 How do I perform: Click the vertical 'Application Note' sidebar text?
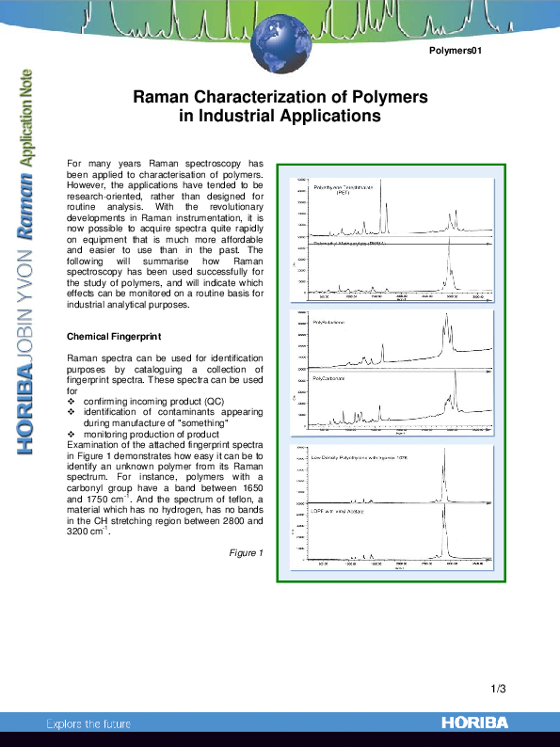click(25, 119)
